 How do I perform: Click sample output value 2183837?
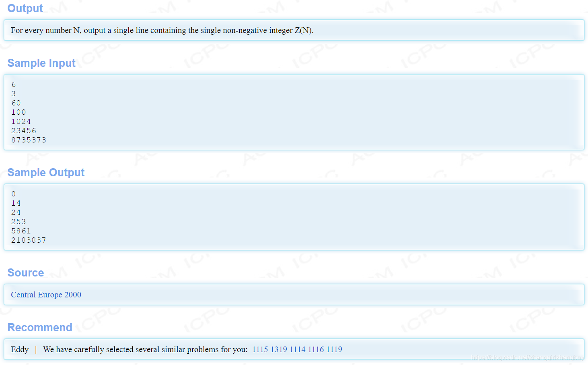click(x=29, y=240)
